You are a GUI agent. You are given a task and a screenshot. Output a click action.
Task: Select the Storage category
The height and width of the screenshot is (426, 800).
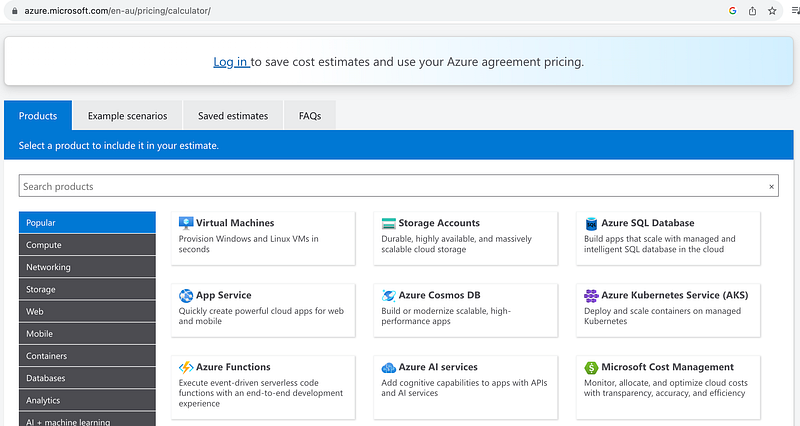(87, 289)
